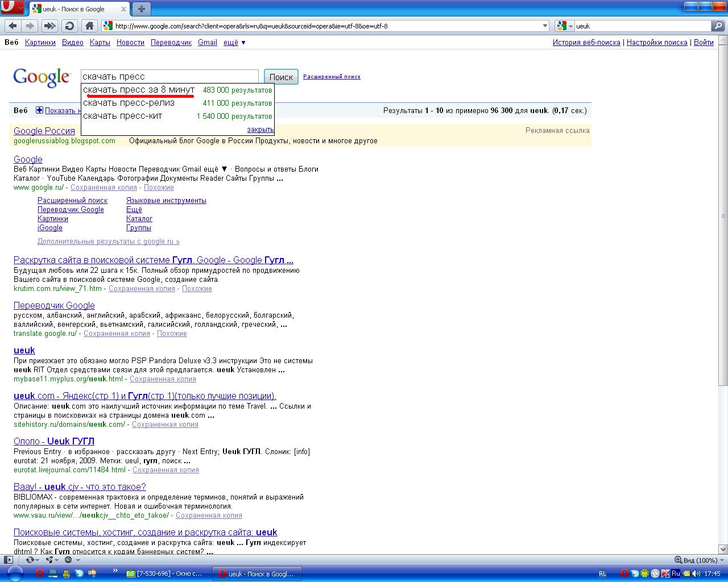Toggle the Opera side panel button
Screen dimensions: 728x582
[8, 560]
